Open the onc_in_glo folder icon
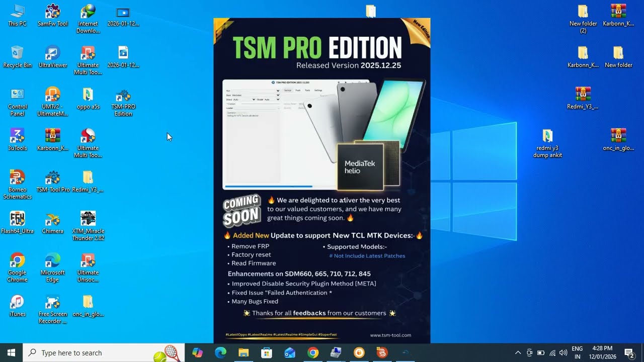644x362 pixels. tap(88, 305)
